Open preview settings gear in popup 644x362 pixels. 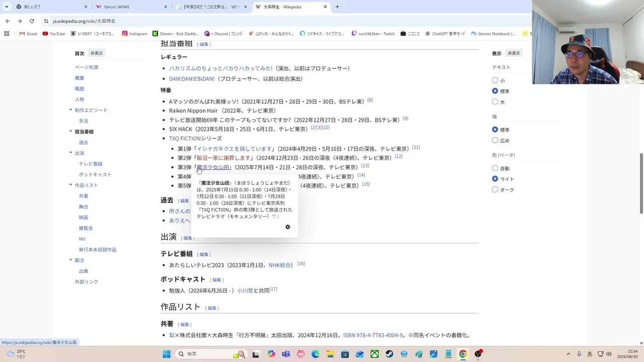[288, 227]
